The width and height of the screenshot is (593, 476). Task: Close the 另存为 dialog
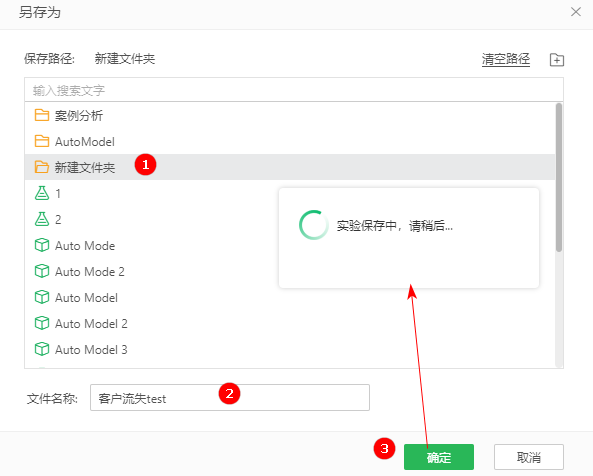click(576, 12)
